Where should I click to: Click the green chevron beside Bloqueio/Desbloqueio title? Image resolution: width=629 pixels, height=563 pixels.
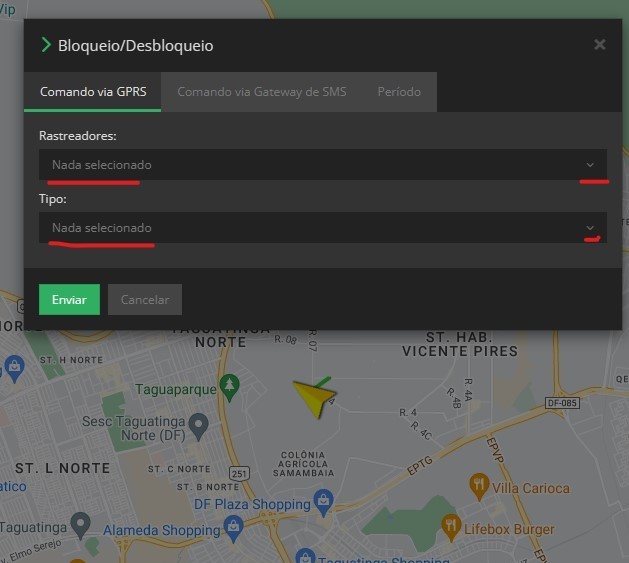click(45, 45)
